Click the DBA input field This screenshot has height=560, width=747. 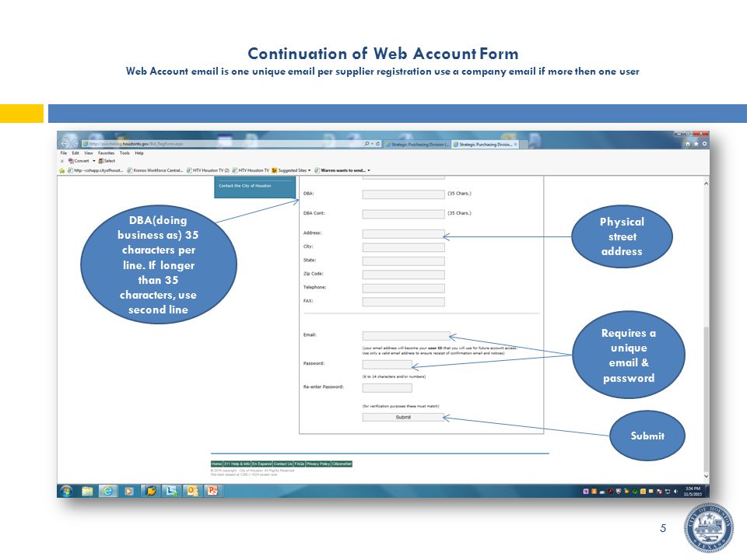[404, 194]
